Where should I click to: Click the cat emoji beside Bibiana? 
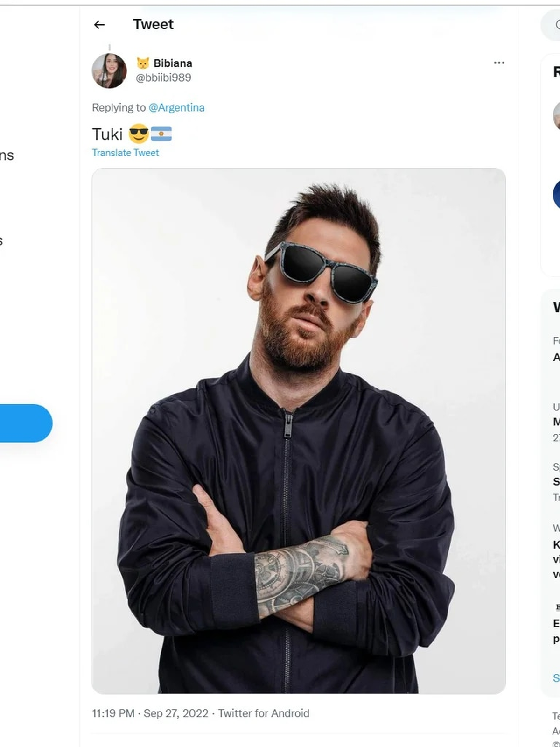tap(143, 63)
